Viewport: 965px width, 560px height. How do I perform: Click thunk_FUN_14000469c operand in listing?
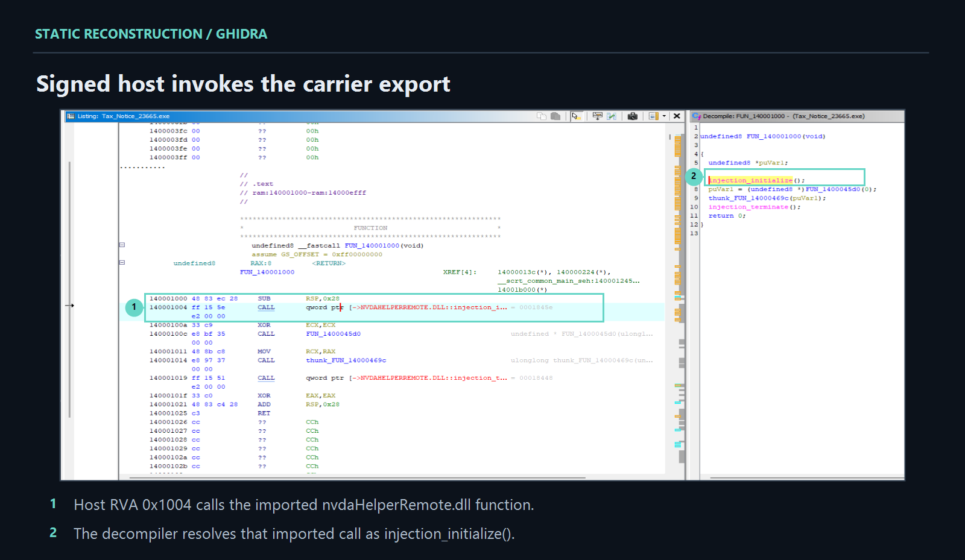346,360
